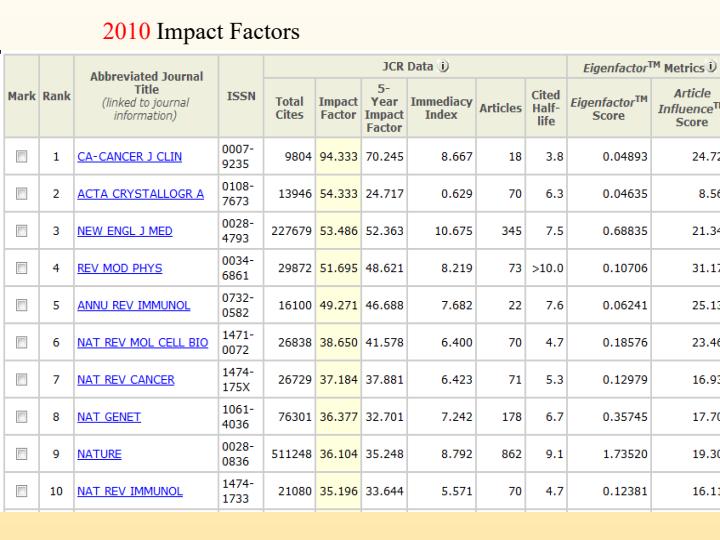Click total cites value 227679
The width and height of the screenshot is (720, 540).
click(x=292, y=231)
